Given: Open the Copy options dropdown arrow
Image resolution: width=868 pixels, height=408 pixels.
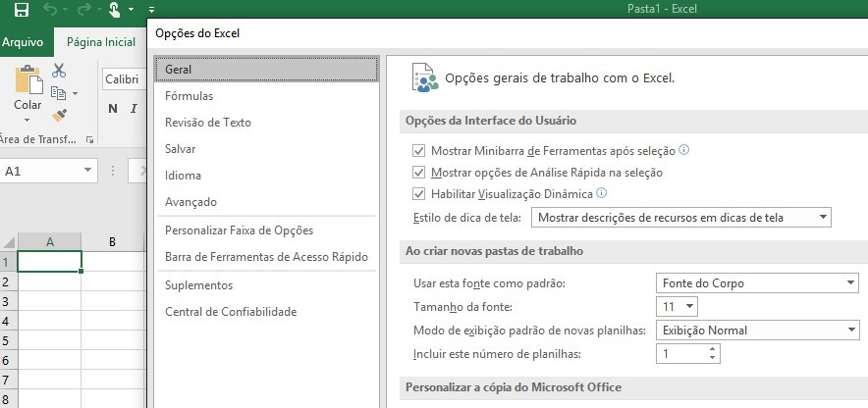Looking at the screenshot, I should (x=75, y=93).
